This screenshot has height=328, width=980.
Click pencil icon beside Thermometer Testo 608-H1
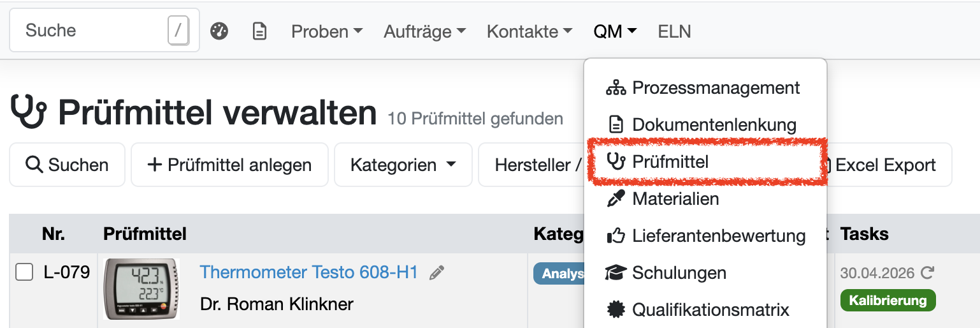pos(436,273)
